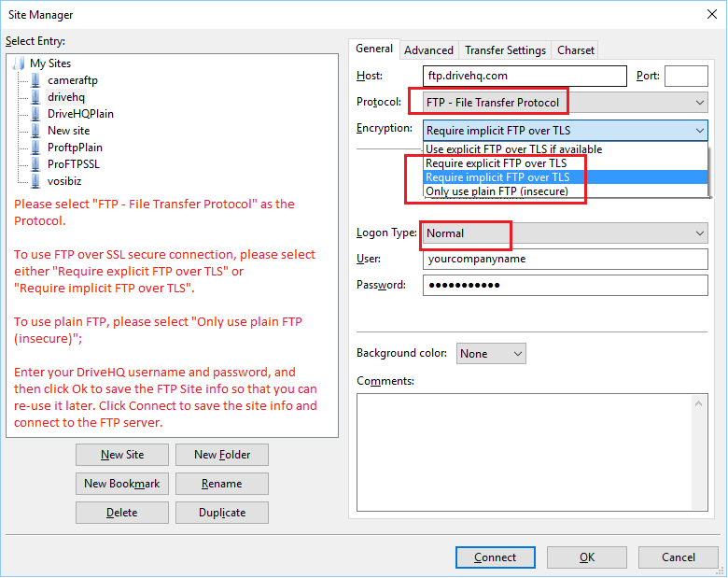728x578 pixels.
Task: Open the Protocol dropdown
Action: click(565, 102)
